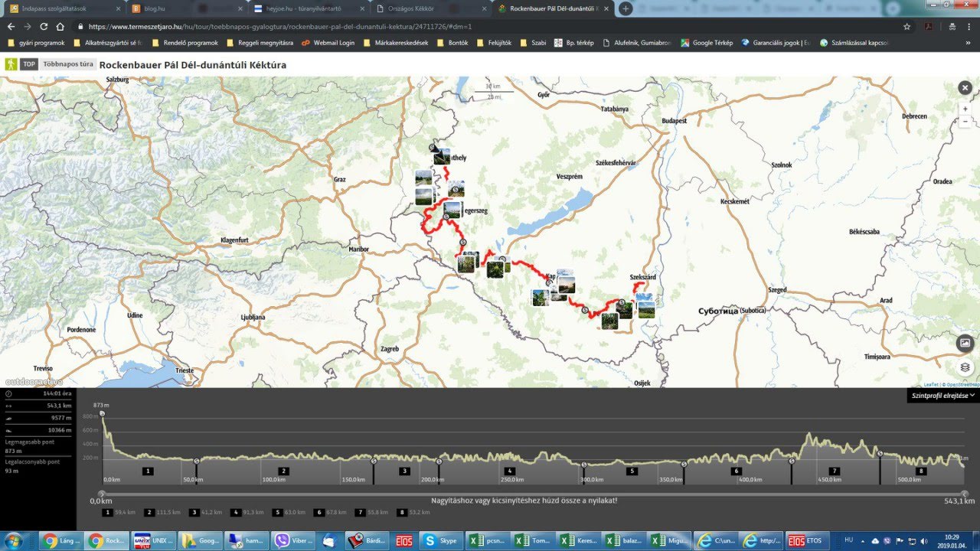Viewport: 980px width, 551px height.
Task: Select stage 1 in the elevation profile
Action: click(147, 471)
